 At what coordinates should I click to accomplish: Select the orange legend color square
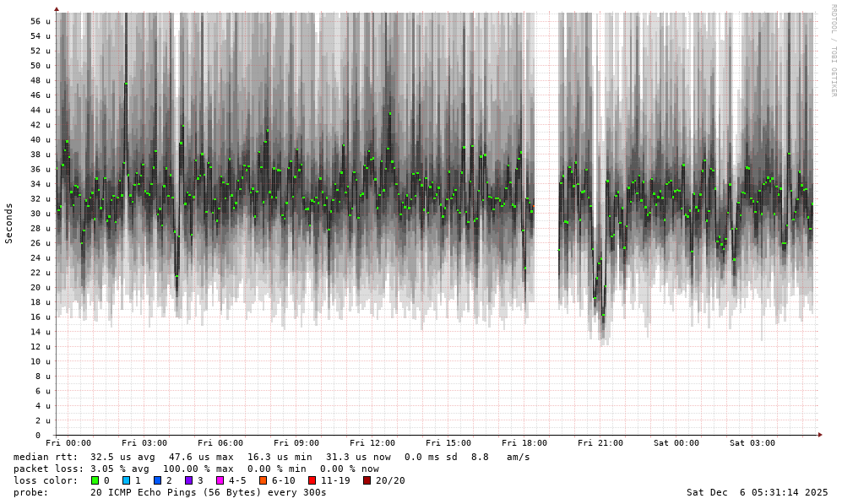pos(263,480)
